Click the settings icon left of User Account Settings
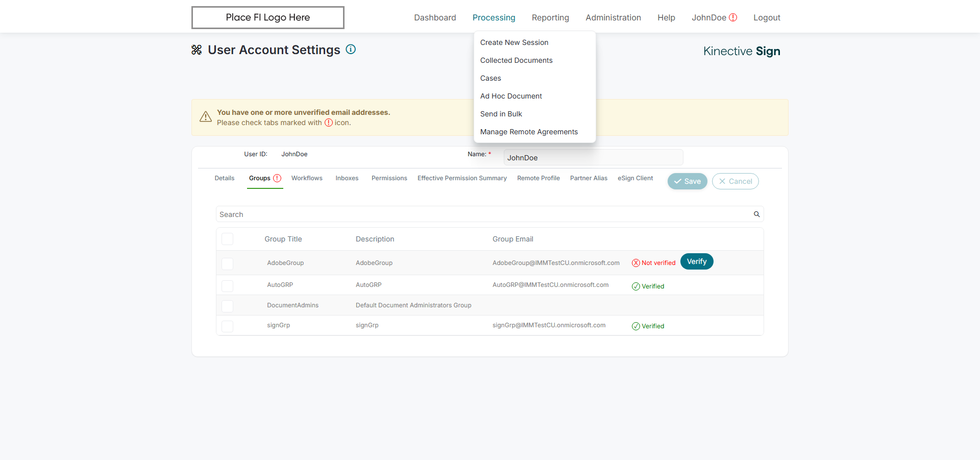This screenshot has height=460, width=980. [x=197, y=50]
